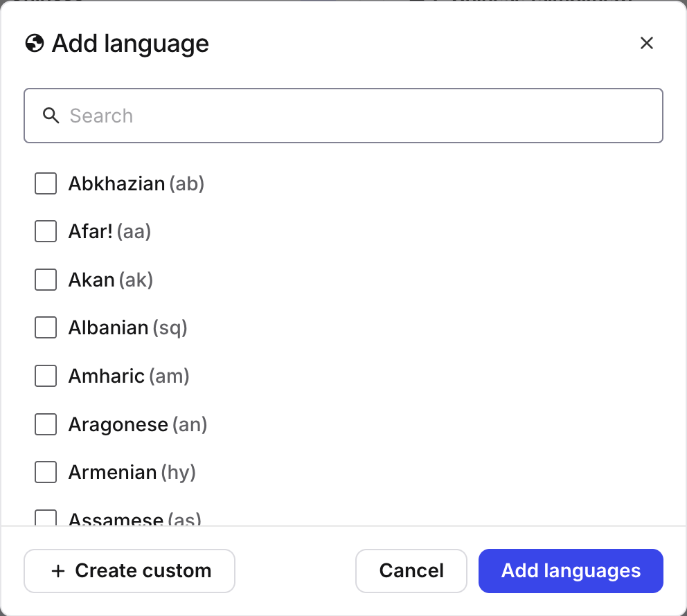Click the Add languages button
This screenshot has height=616, width=687.
point(570,570)
